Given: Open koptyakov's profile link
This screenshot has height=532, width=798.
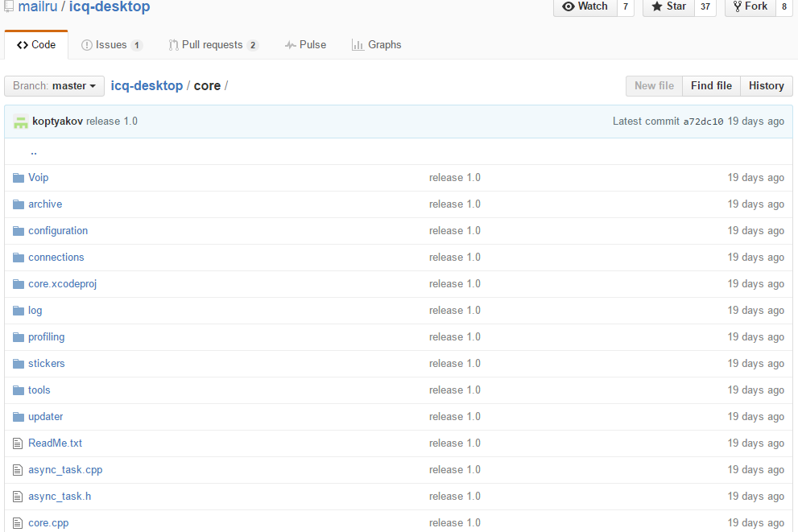Looking at the screenshot, I should [57, 122].
